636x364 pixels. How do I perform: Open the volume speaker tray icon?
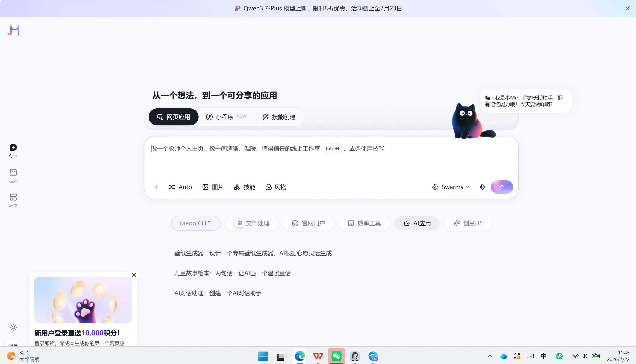coord(585,356)
